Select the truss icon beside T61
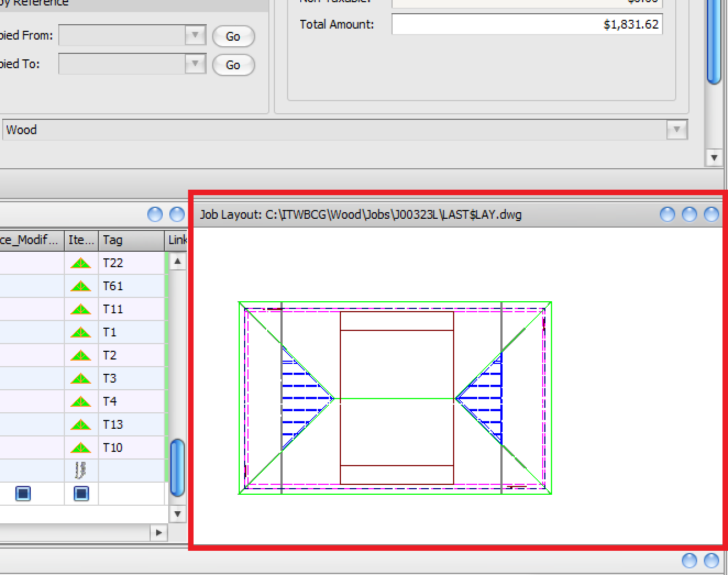Screen dimensions: 728x575 [x=81, y=286]
